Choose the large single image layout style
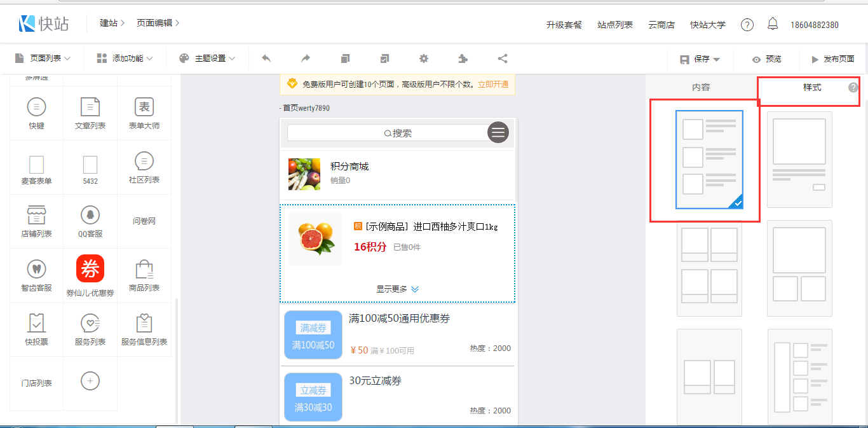This screenshot has width=868, height=428. click(x=799, y=159)
